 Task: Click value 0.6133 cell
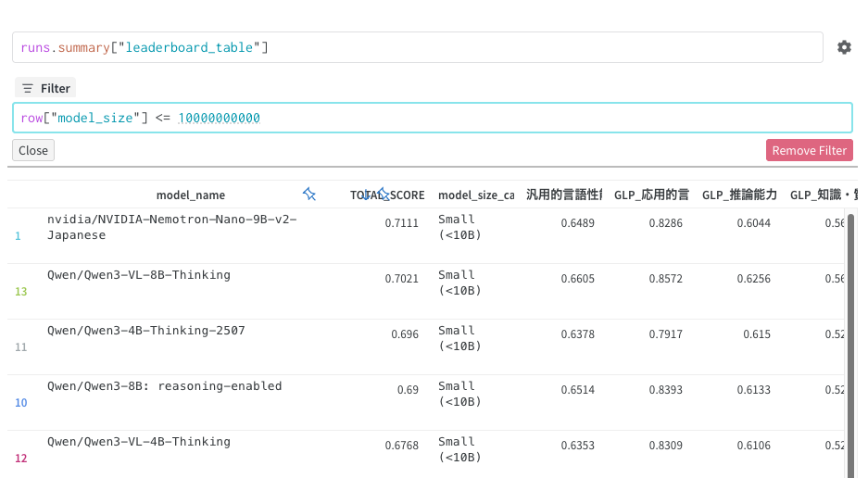[753, 389]
